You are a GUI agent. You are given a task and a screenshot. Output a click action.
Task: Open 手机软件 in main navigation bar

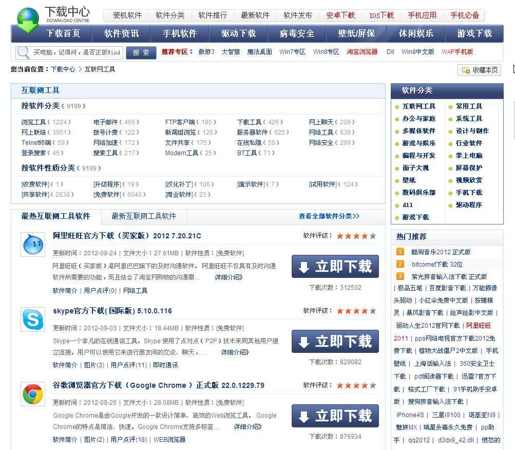180,34
